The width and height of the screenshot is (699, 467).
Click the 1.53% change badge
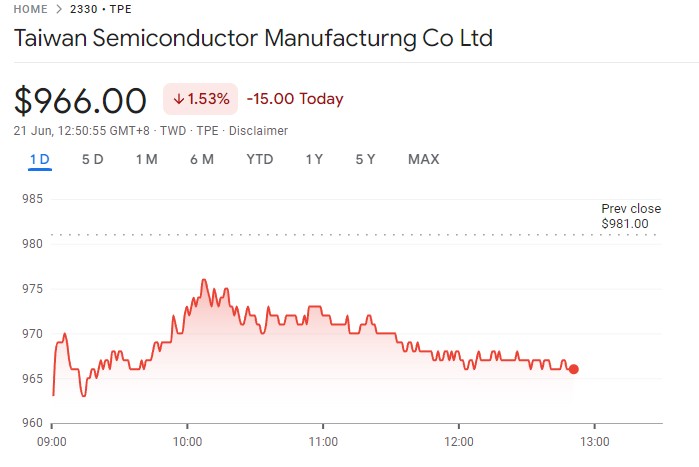click(201, 99)
